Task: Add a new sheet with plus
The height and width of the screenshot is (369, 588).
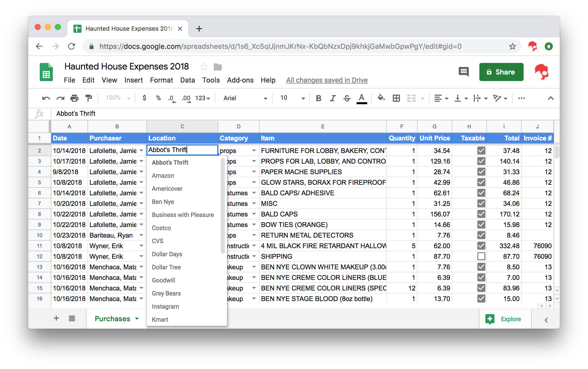Action: (x=56, y=318)
